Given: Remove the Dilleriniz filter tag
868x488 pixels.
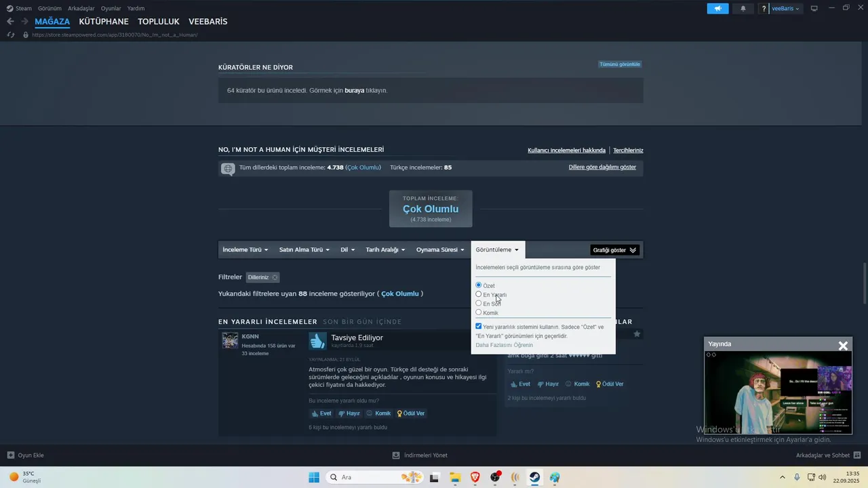Looking at the screenshot, I should coord(275,277).
